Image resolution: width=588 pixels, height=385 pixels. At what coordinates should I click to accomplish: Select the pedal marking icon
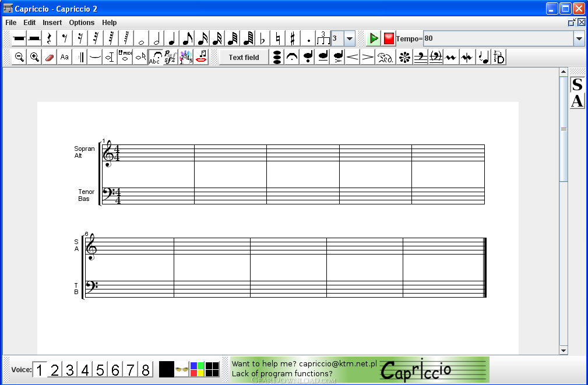[x=385, y=57]
